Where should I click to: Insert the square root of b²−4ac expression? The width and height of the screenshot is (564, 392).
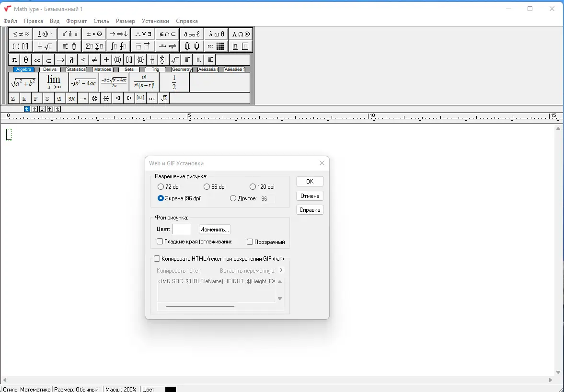coord(84,82)
